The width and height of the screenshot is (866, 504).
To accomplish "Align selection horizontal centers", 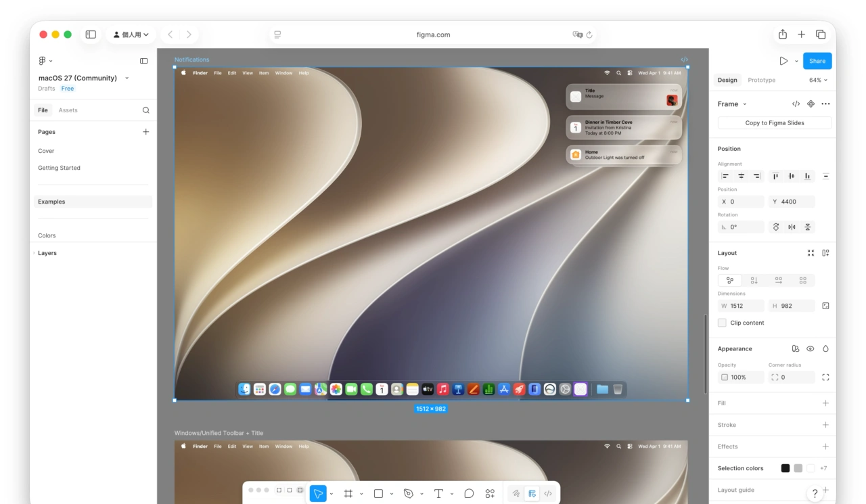I will pos(741,176).
